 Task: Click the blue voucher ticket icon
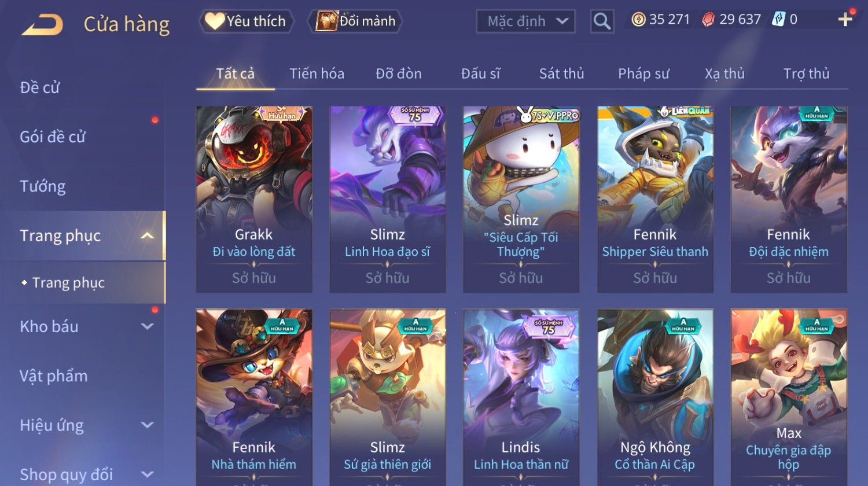pos(778,20)
